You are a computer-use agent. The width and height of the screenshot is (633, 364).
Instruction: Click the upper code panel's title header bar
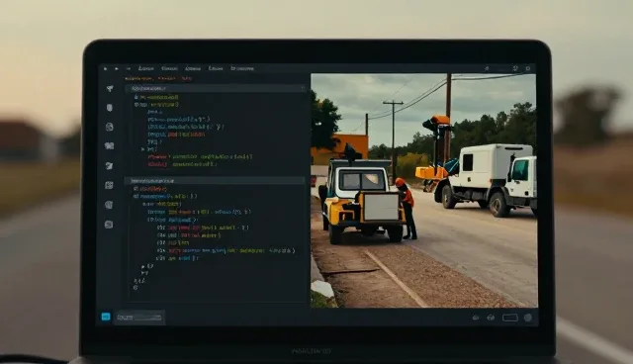click(x=215, y=88)
